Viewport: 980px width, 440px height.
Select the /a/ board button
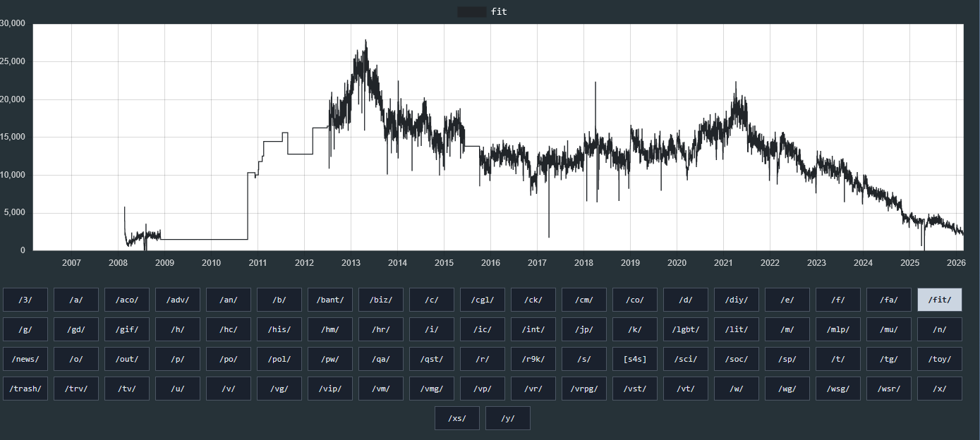pyautogui.click(x=76, y=300)
